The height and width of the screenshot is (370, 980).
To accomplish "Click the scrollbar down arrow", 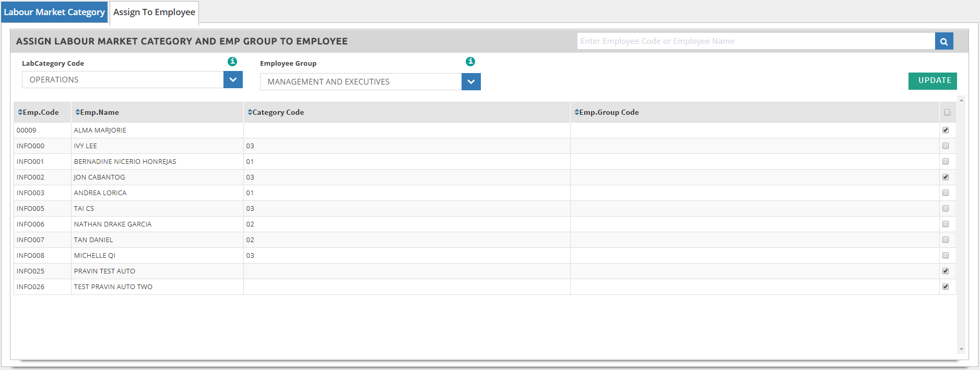I will pyautogui.click(x=961, y=349).
